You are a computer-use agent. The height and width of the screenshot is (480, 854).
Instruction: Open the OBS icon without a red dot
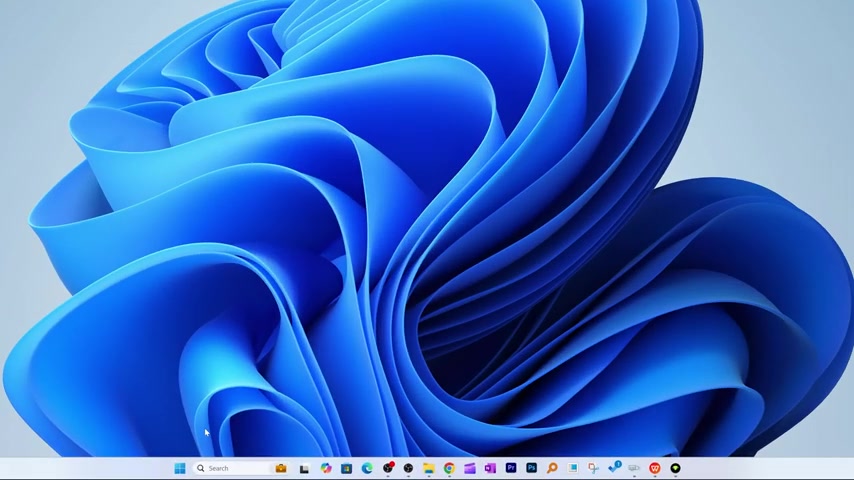coord(408,468)
